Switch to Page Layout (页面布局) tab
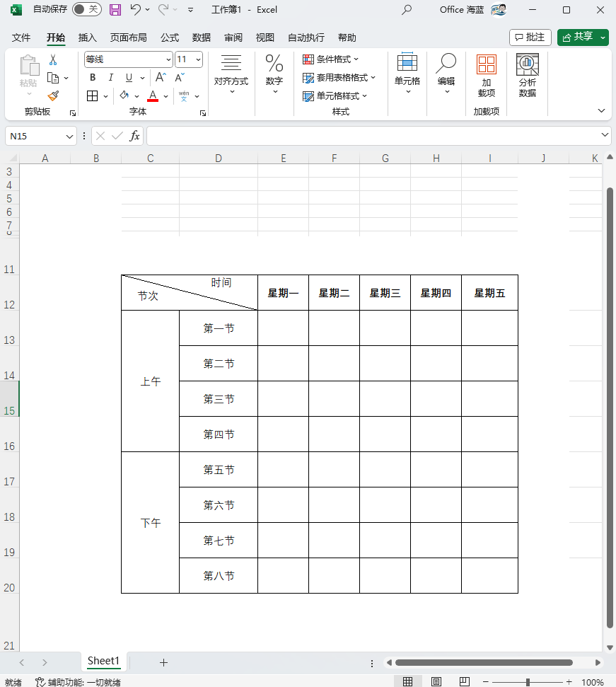Viewport: 616px width, 687px height. click(x=128, y=37)
